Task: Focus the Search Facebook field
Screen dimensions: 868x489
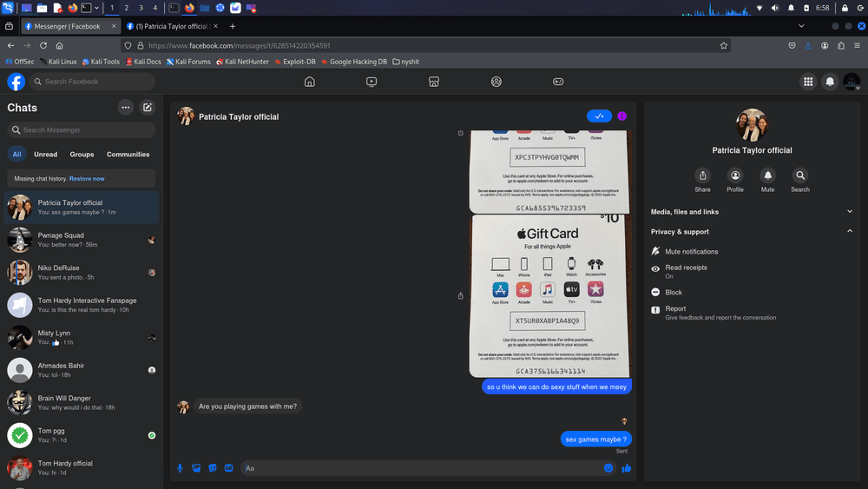Action: pos(93,82)
